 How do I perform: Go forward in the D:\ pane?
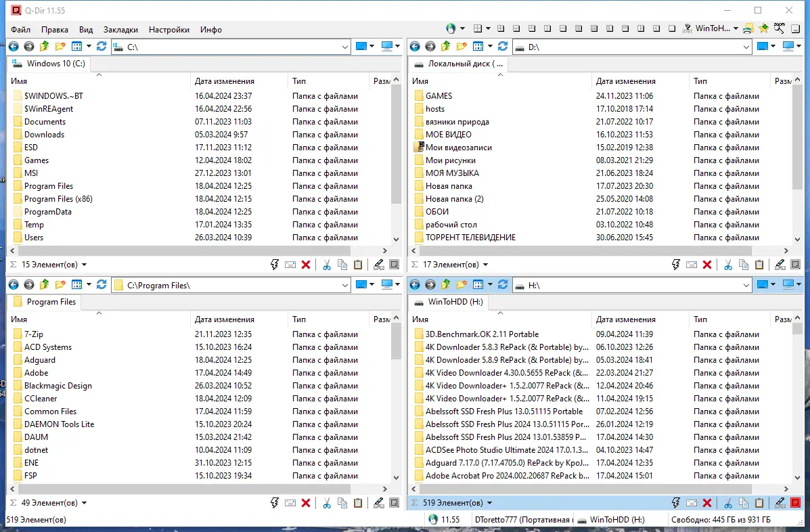(430, 47)
